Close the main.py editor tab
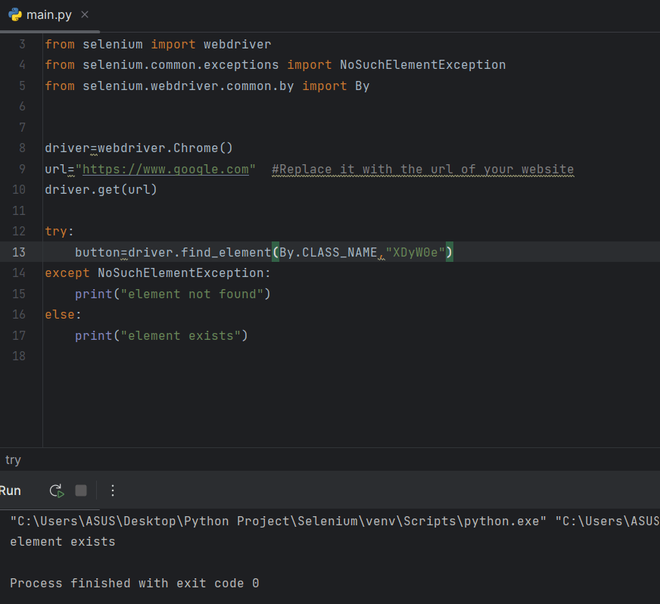The width and height of the screenshot is (660, 604). click(x=84, y=15)
